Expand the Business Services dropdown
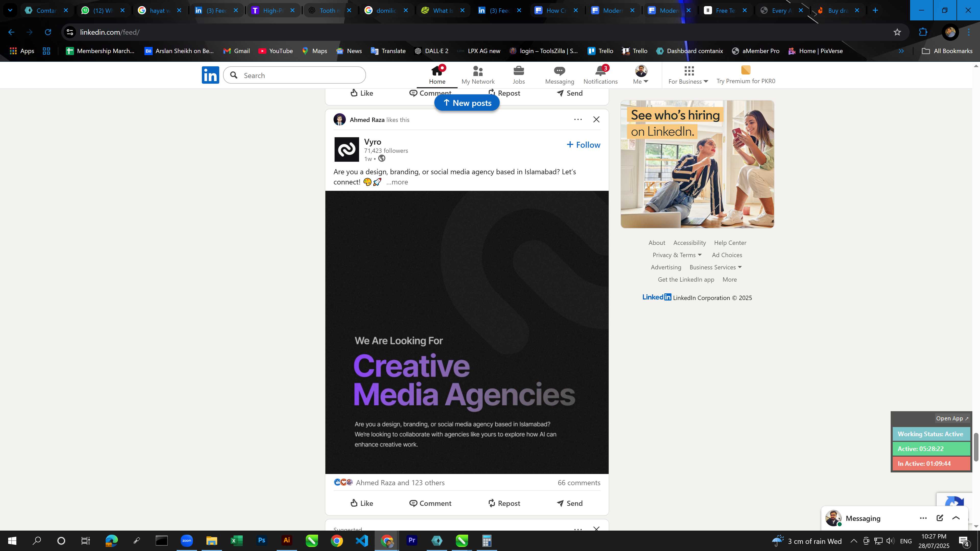 click(x=715, y=267)
